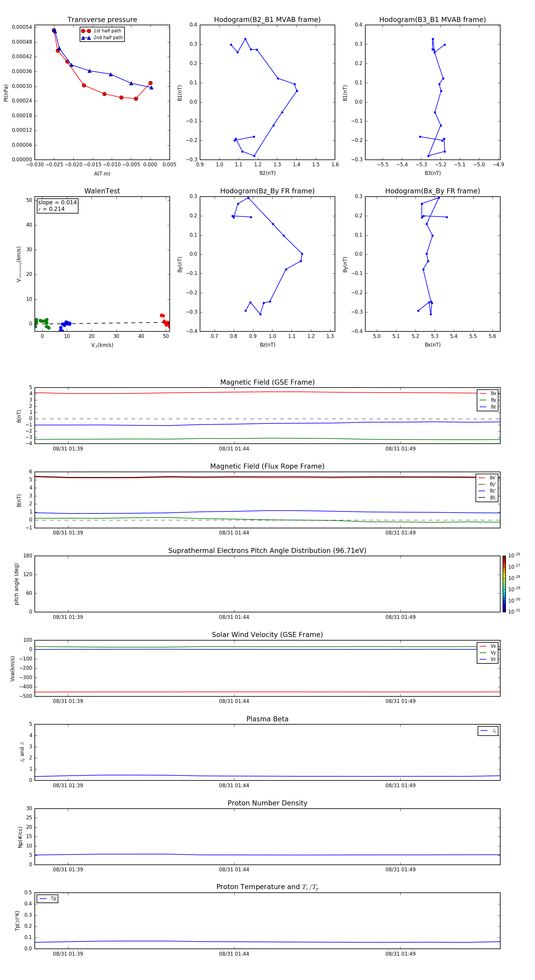Click "08/31 01:49" under the Proton Number Density plot
This screenshot has width=535, height=980.
point(400,869)
